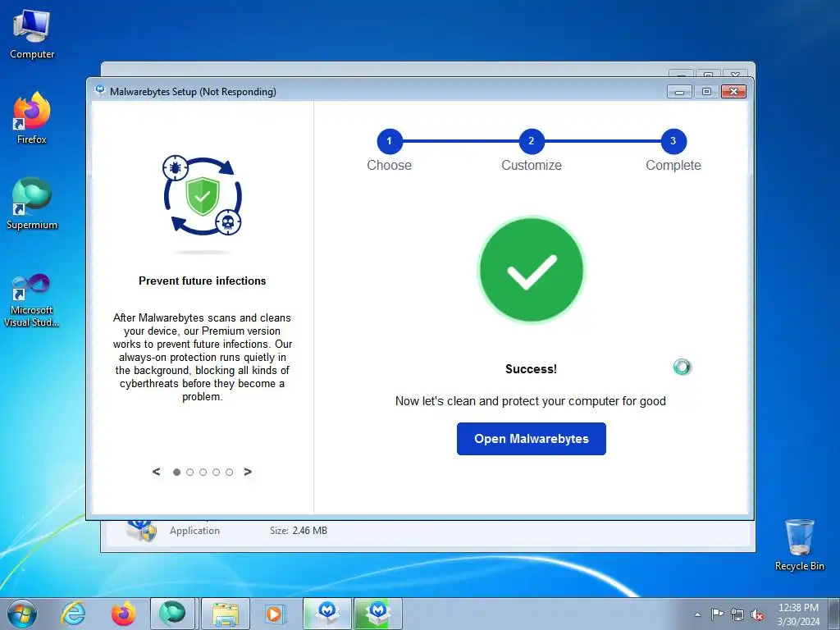Click the installer file icon in background window

tap(141, 530)
